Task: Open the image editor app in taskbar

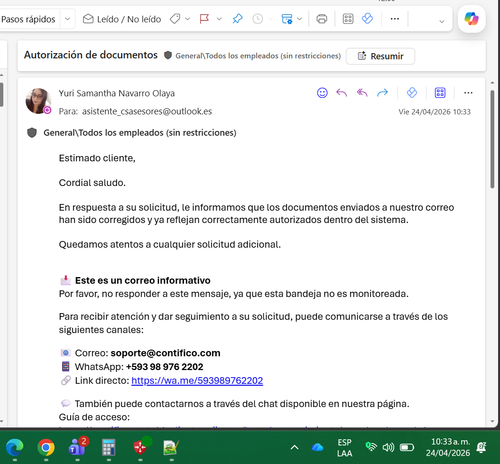Action: click(171, 447)
